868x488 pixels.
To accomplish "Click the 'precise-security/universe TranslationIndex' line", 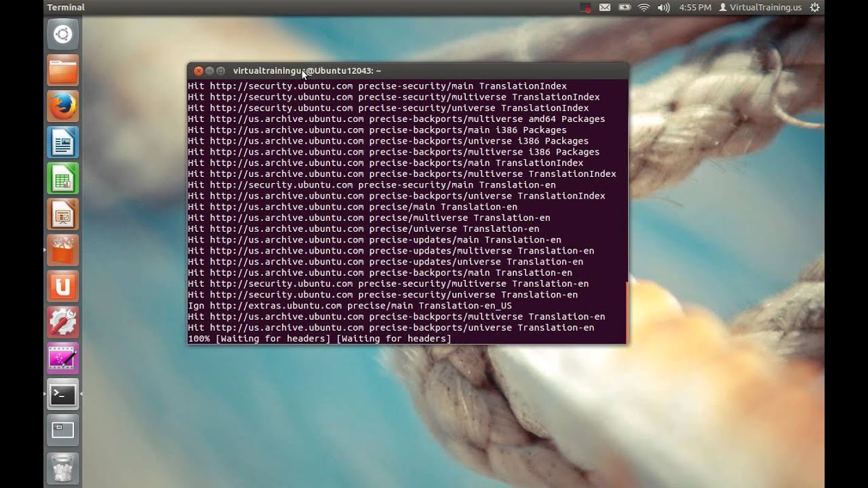I will coord(389,108).
